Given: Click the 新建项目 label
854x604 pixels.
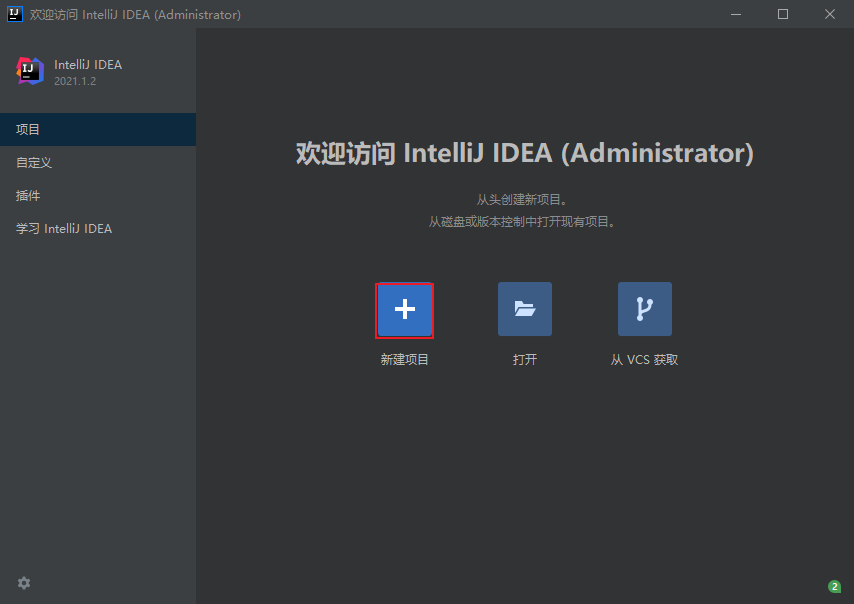Looking at the screenshot, I should tap(404, 360).
